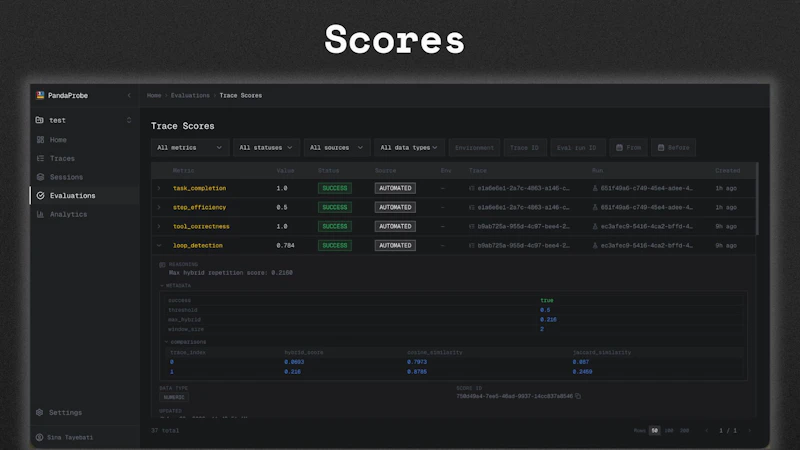Set rows per page to 100
The width and height of the screenshot is (800, 450).
(669, 431)
